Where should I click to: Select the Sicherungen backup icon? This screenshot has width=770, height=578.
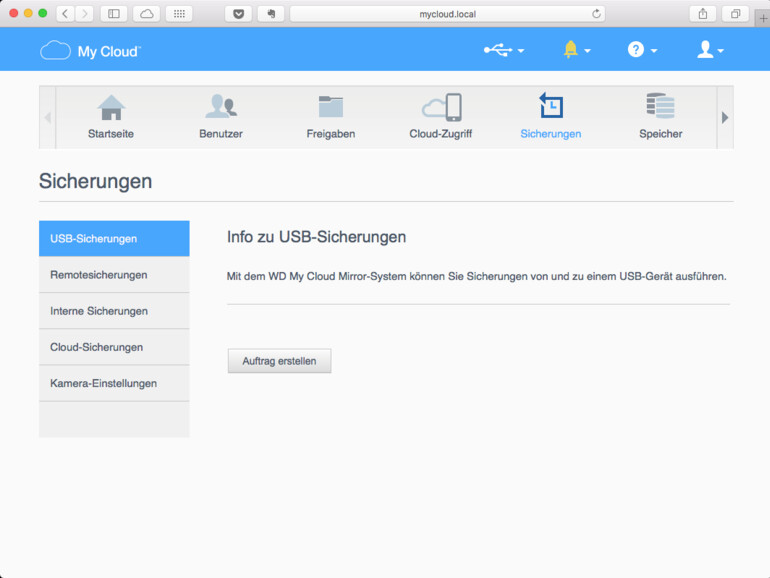pyautogui.click(x=551, y=106)
